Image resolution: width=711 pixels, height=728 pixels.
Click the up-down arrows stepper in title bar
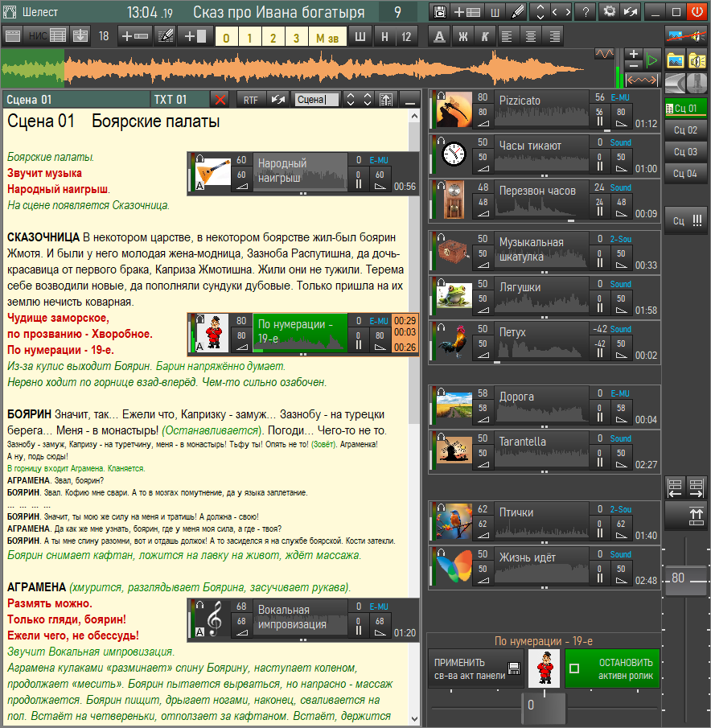[x=540, y=11]
